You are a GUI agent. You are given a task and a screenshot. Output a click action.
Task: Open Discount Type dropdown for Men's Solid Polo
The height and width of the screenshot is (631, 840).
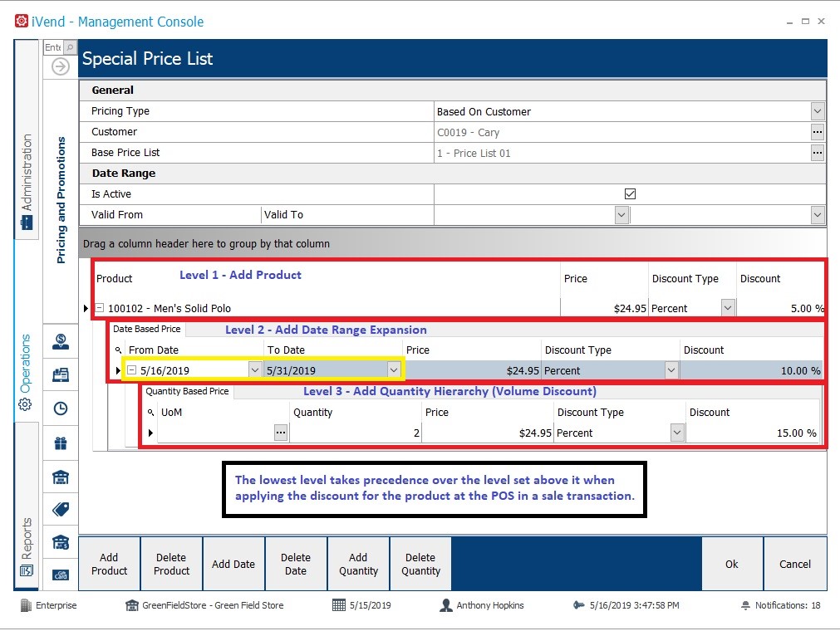pos(728,308)
